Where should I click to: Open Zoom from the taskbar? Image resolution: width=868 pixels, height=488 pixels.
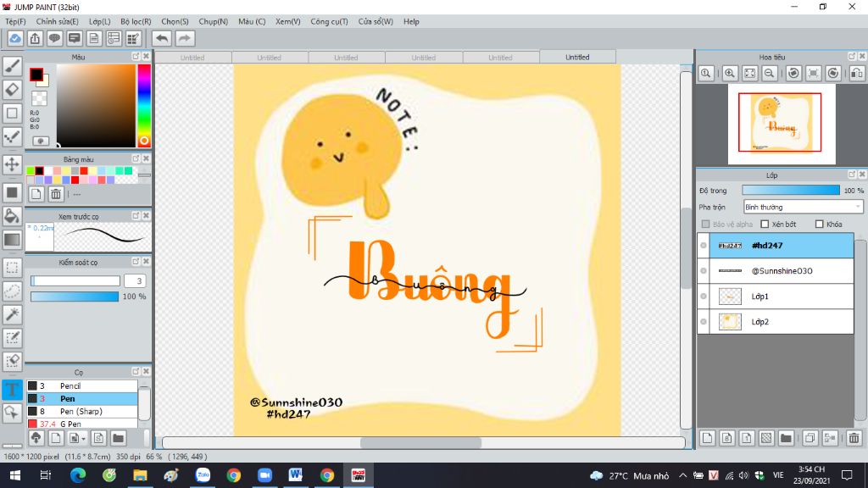pos(264,475)
